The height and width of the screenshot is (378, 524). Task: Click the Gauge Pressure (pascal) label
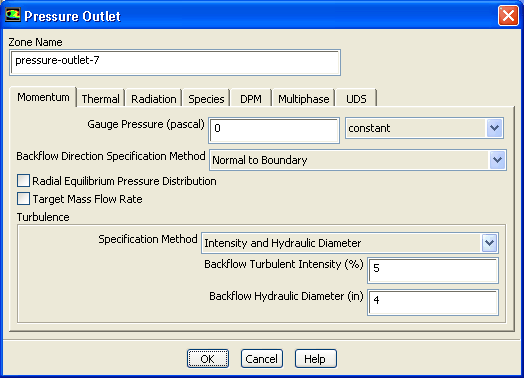[146, 124]
